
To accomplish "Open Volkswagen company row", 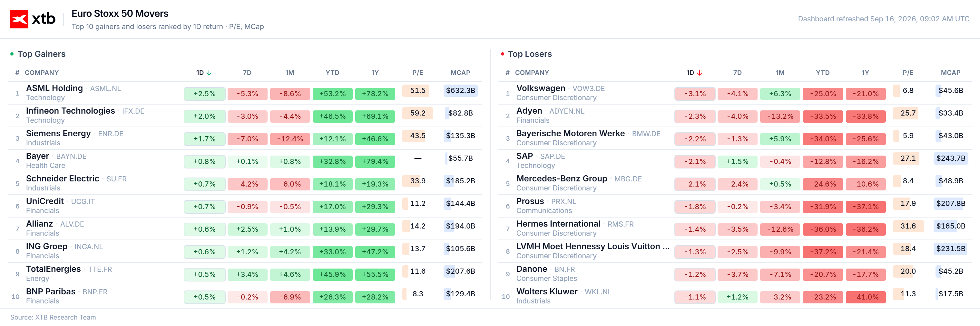I will pyautogui.click(x=735, y=93).
